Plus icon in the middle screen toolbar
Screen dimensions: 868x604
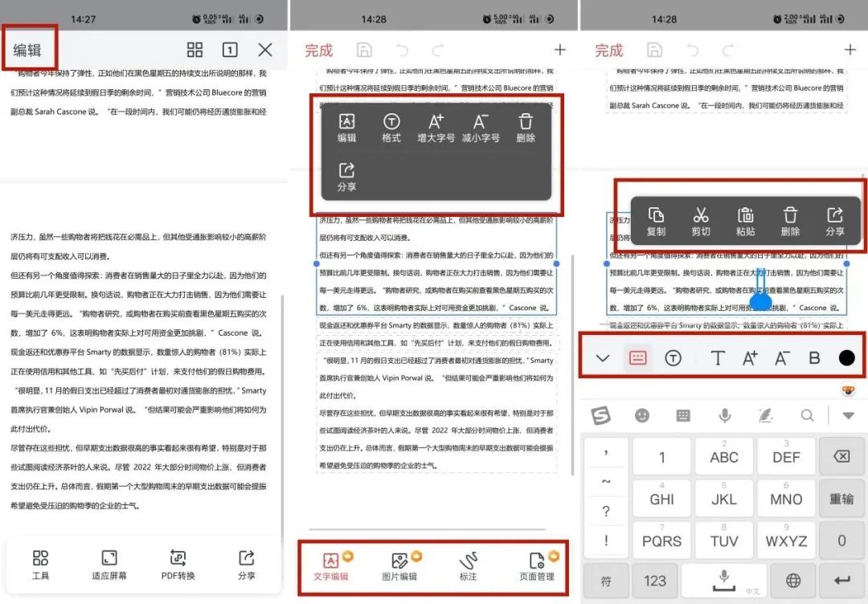560,50
